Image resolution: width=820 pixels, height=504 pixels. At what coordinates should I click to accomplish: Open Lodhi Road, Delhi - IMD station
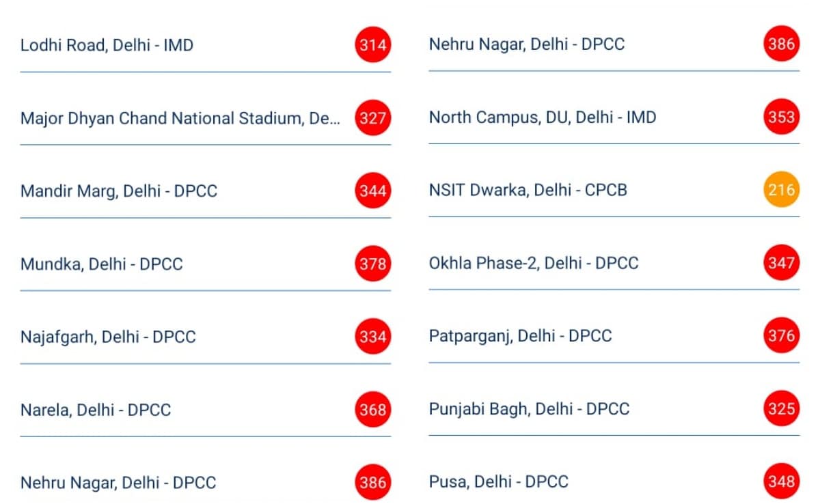pos(107,46)
